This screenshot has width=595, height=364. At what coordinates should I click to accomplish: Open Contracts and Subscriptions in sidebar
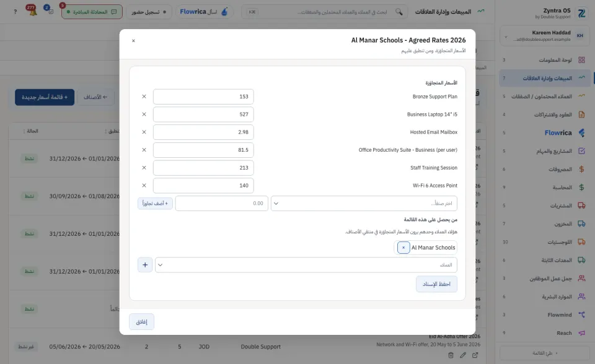tap(545, 115)
